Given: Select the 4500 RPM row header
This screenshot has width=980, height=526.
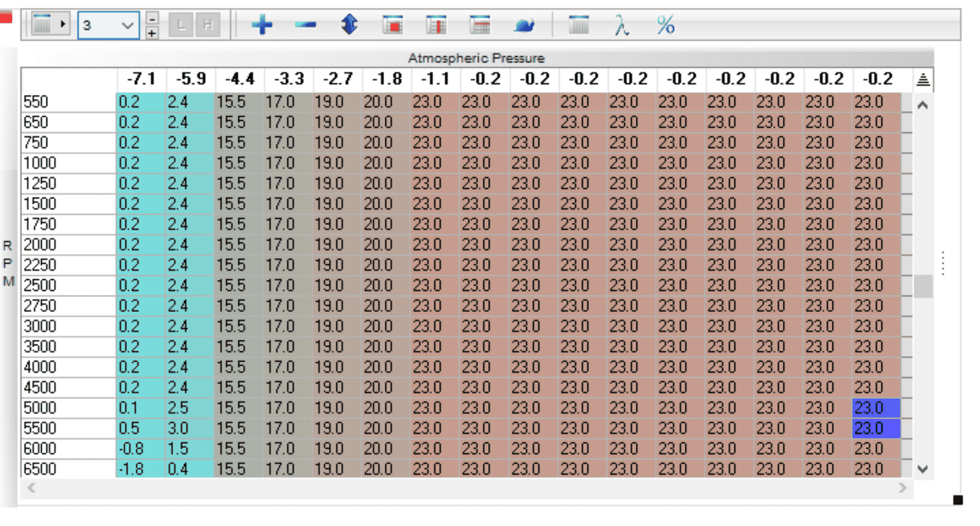Looking at the screenshot, I should tap(68, 388).
